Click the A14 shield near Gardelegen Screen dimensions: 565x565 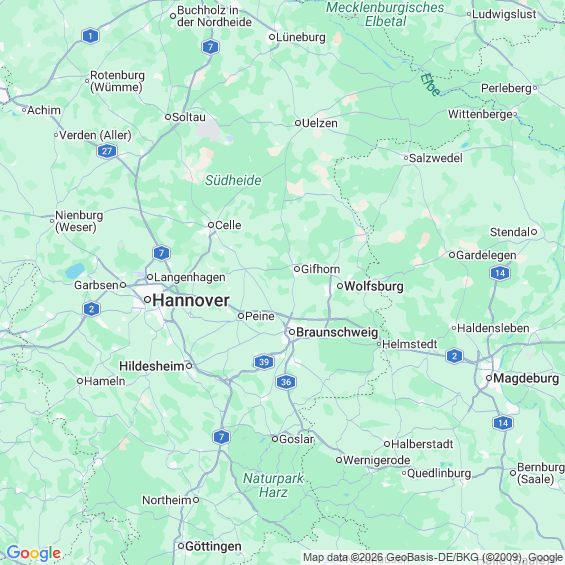tap(500, 273)
